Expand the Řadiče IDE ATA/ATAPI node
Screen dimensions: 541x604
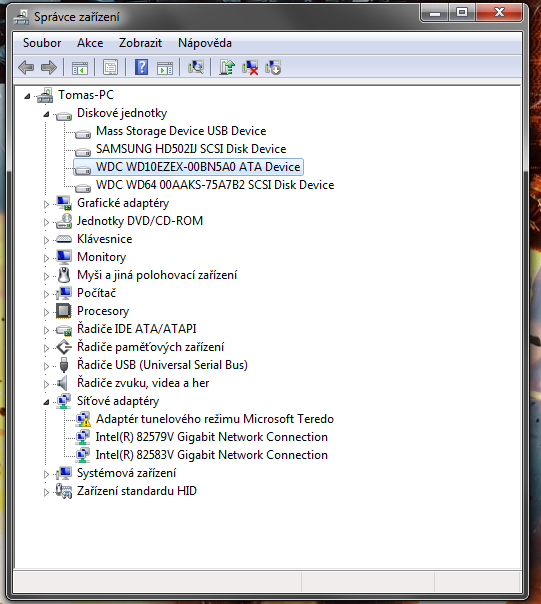[x=46, y=330]
